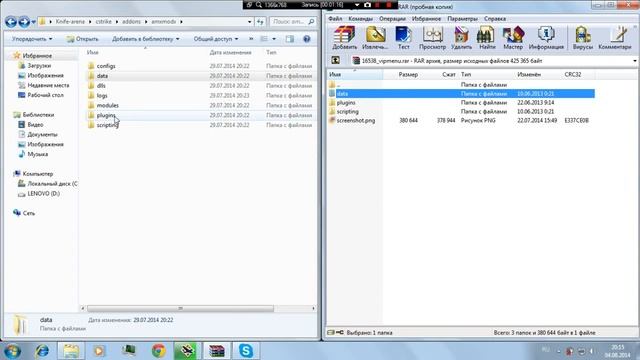Open Windows Media Player taskbar icon
This screenshot has height=360, width=640.
point(99,351)
